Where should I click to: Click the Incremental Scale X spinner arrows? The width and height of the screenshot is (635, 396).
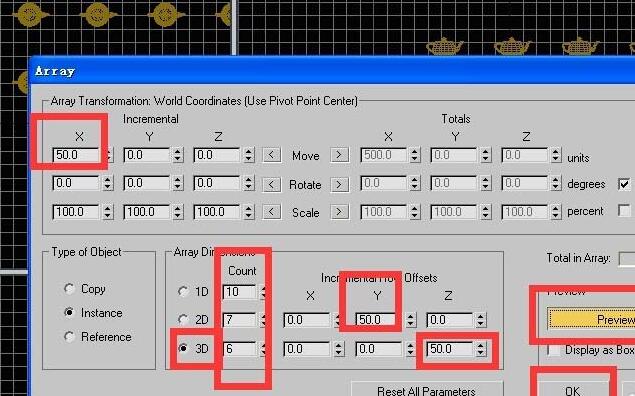click(x=107, y=212)
